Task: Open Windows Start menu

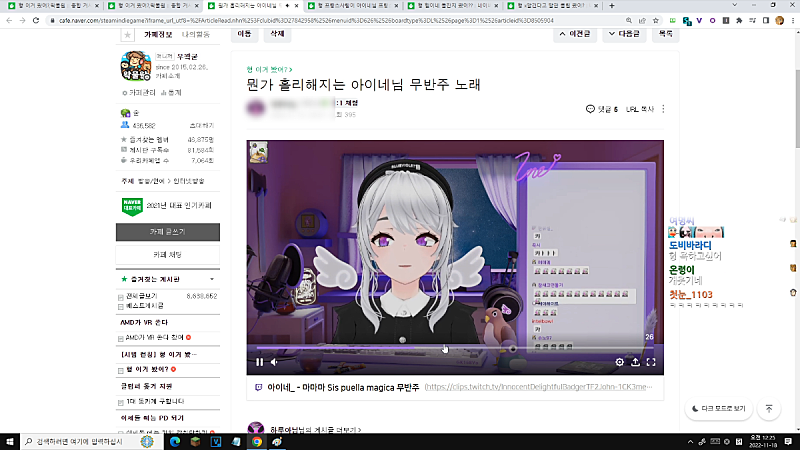Action: [10, 441]
